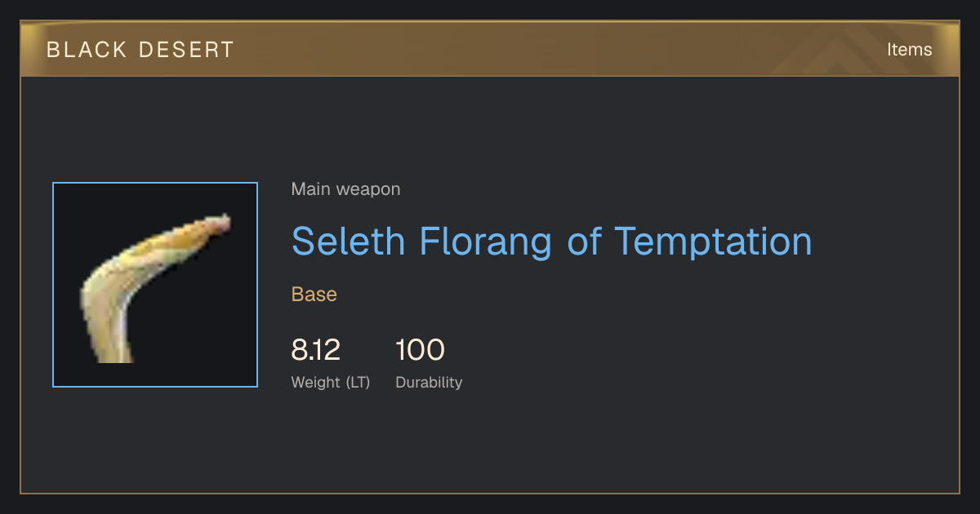This screenshot has height=514, width=980.
Task: Click the word DESERT in header
Action: (x=186, y=50)
